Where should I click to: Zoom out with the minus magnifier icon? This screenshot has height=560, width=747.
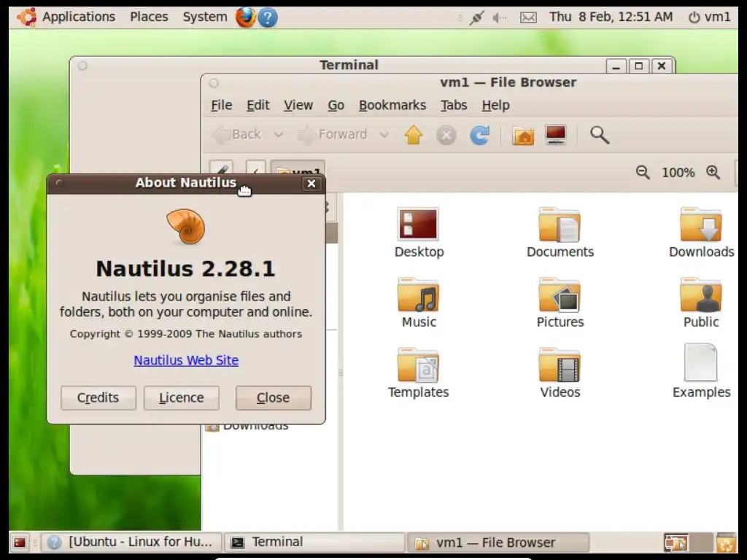pyautogui.click(x=643, y=172)
